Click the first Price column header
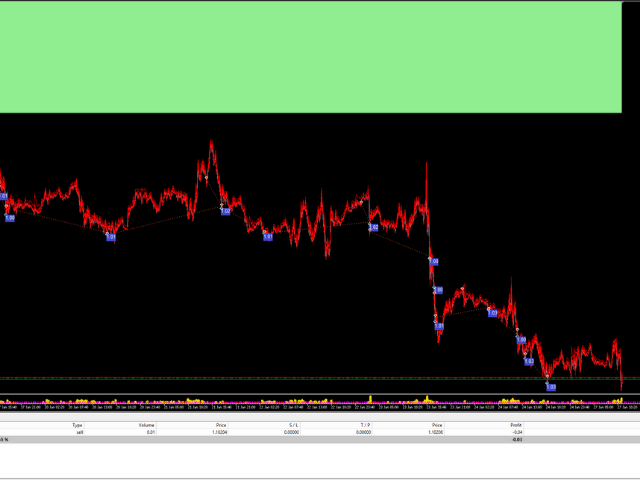Screen dimensions: 640x480 tap(220, 425)
